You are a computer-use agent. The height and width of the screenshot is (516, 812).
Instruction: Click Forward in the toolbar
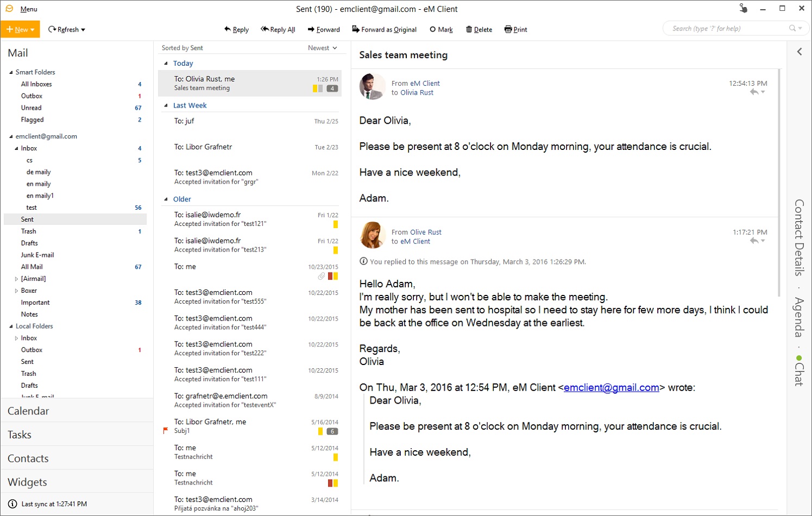tap(324, 29)
